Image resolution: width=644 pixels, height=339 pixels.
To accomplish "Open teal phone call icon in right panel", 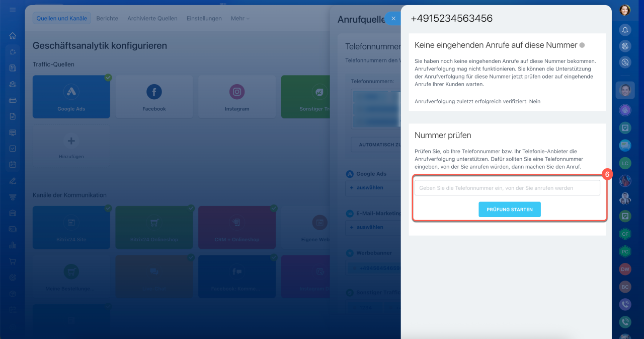I will click(625, 322).
